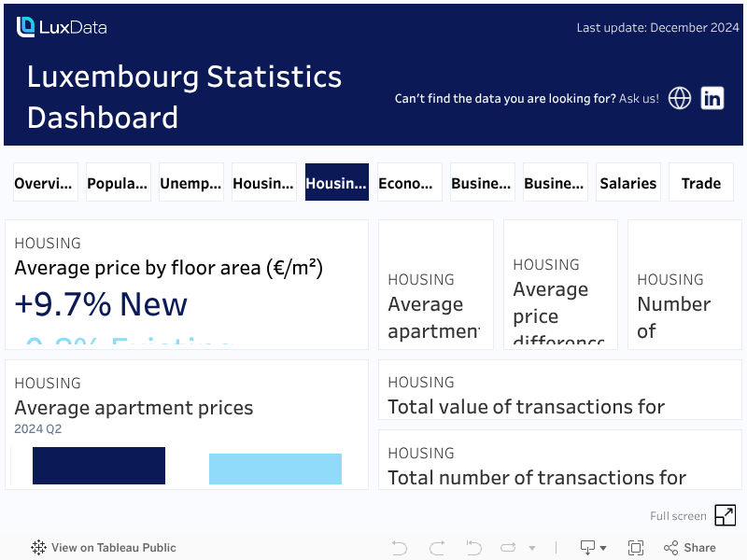The height and width of the screenshot is (560, 747).
Task: Click the Tableau undo arrow
Action: (x=400, y=548)
